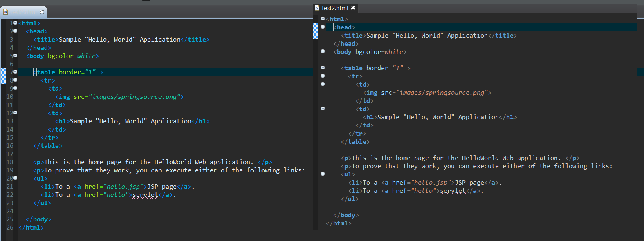Collapse the first td cell at line 9

[16, 88]
